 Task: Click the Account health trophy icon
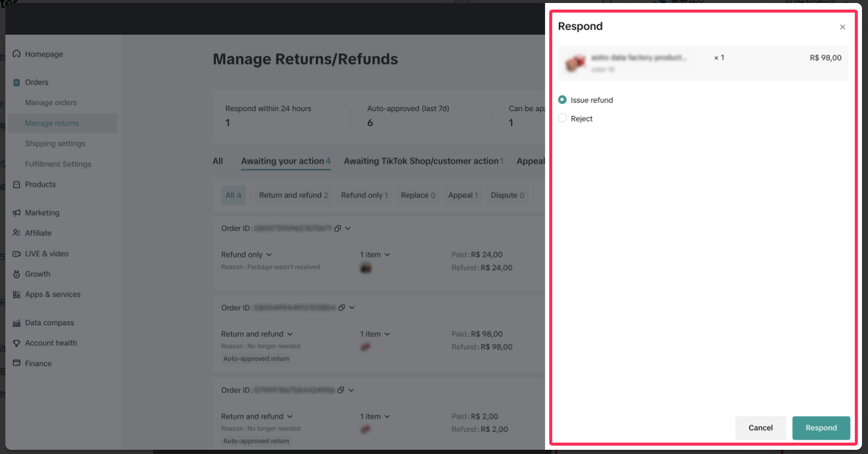[17, 343]
